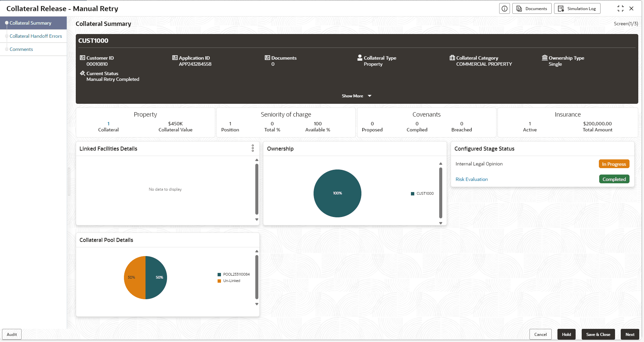This screenshot has height=342, width=644.
Task: Toggle the POOL233110084 legend swatch
Action: pos(219,275)
